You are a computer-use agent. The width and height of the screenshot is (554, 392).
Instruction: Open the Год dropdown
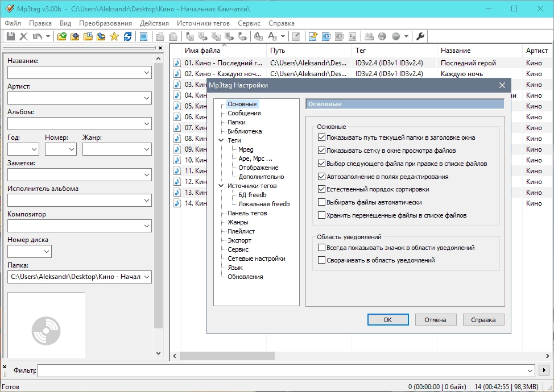34,149
